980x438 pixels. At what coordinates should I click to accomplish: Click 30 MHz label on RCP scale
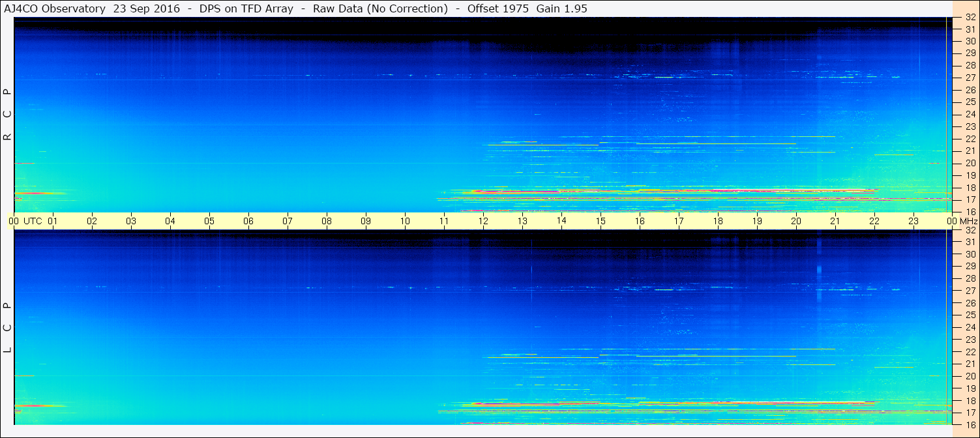[x=970, y=41]
